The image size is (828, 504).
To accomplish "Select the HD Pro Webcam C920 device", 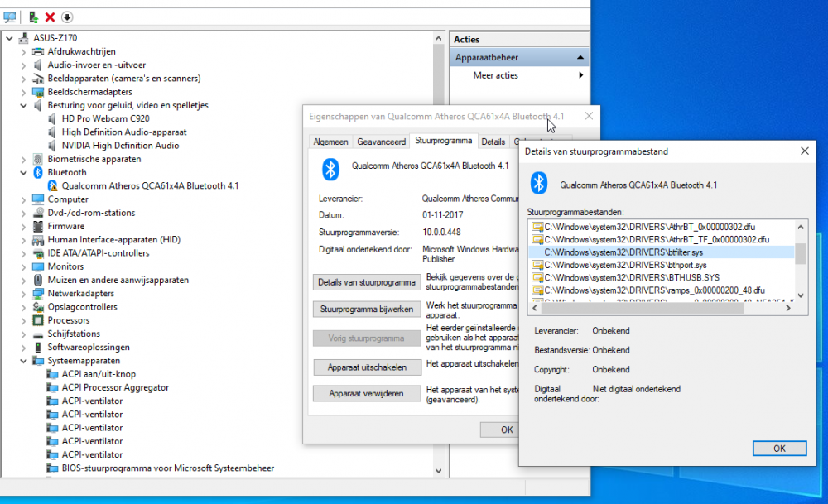I will pyautogui.click(x=105, y=119).
